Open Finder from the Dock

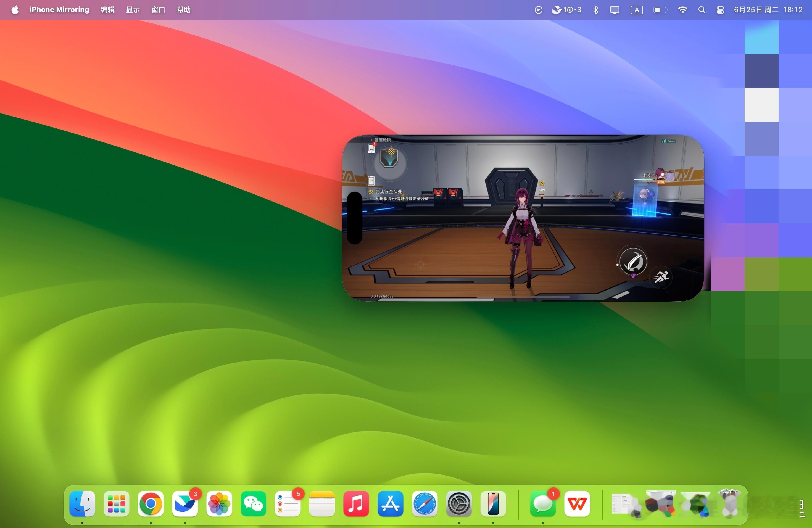[x=82, y=503]
